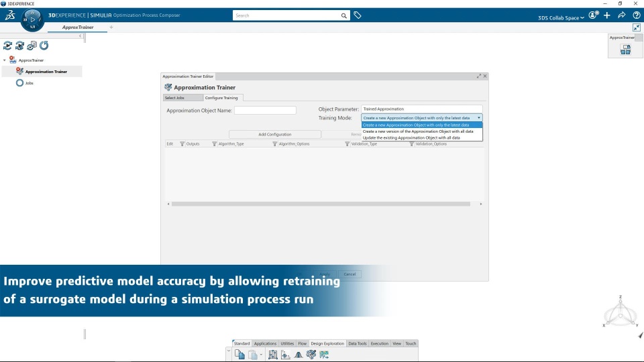Image resolution: width=644 pixels, height=362 pixels.
Task: Select the DOE grid icon in the bottom toolbar
Action: pos(273,355)
